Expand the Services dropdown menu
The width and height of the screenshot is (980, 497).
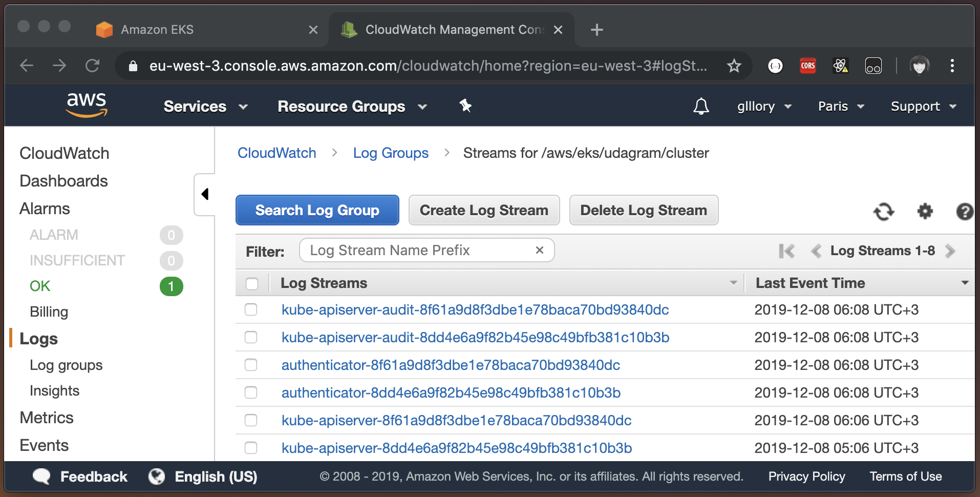[206, 107]
